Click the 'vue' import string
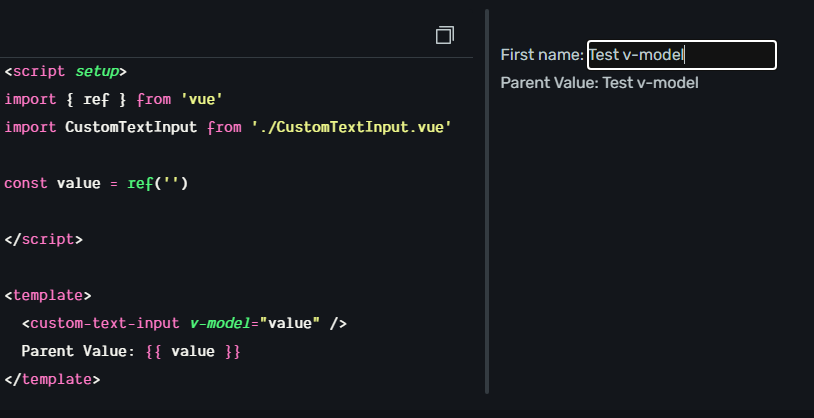The image size is (814, 418). coord(201,99)
